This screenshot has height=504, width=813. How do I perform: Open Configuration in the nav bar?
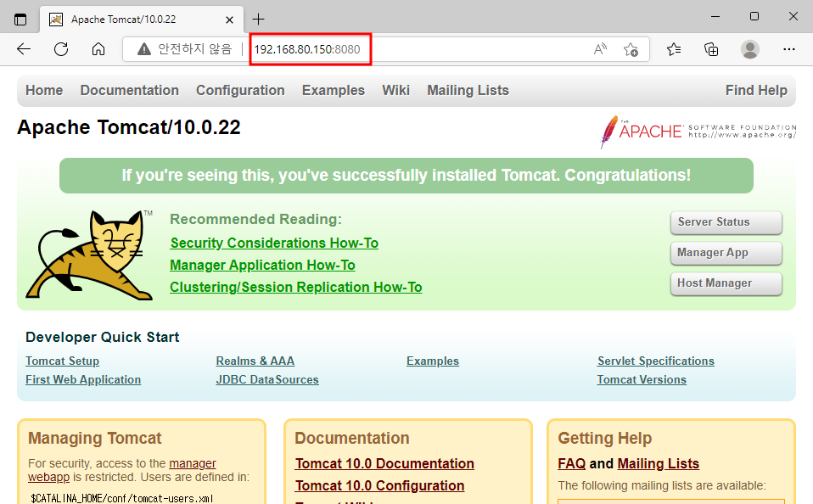click(240, 90)
